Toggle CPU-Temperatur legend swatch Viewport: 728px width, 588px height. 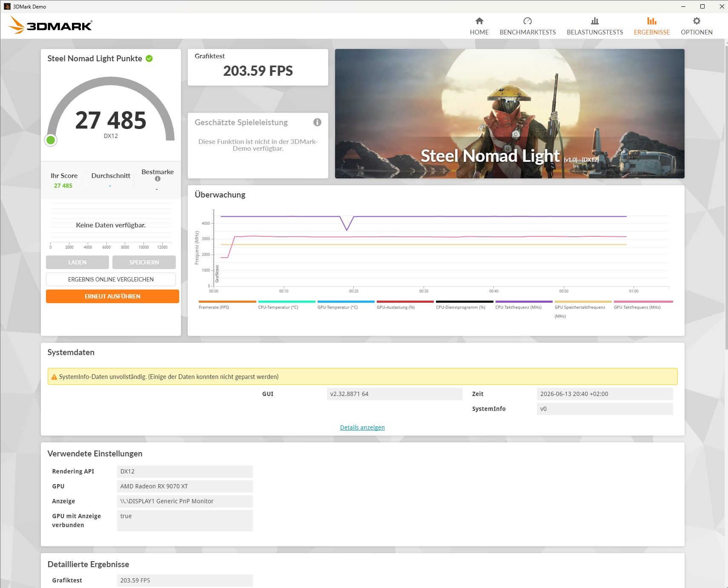[287, 301]
